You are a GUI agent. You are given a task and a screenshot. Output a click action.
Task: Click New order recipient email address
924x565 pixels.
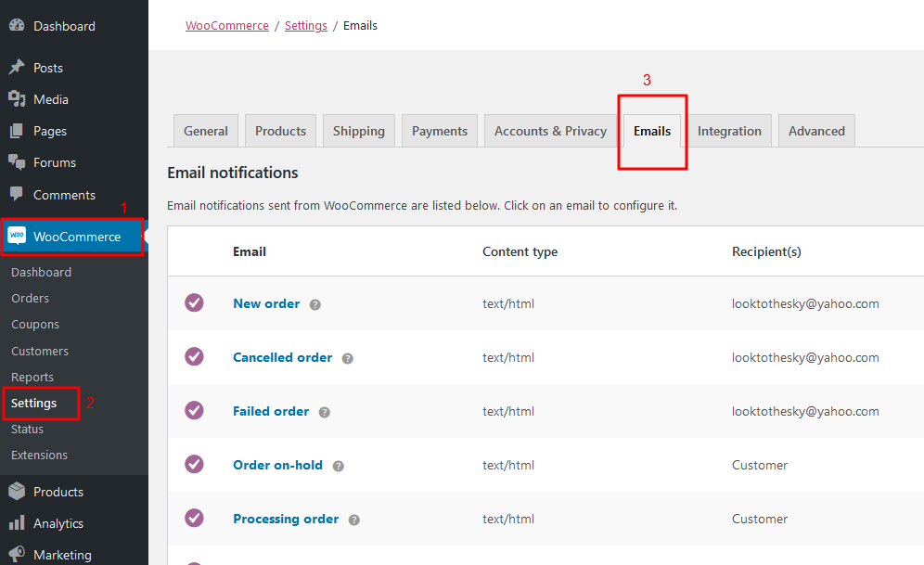pos(805,303)
